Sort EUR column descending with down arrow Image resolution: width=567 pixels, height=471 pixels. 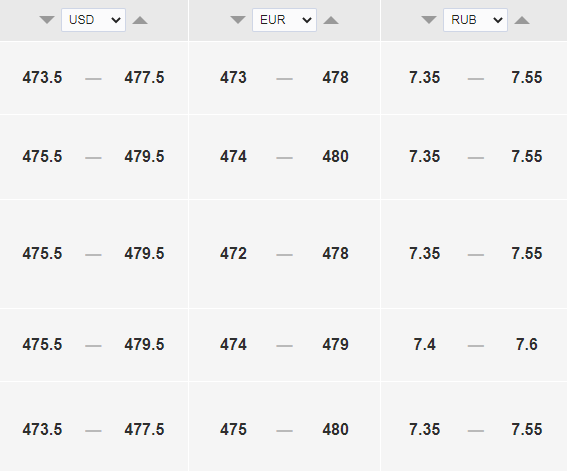point(238,20)
